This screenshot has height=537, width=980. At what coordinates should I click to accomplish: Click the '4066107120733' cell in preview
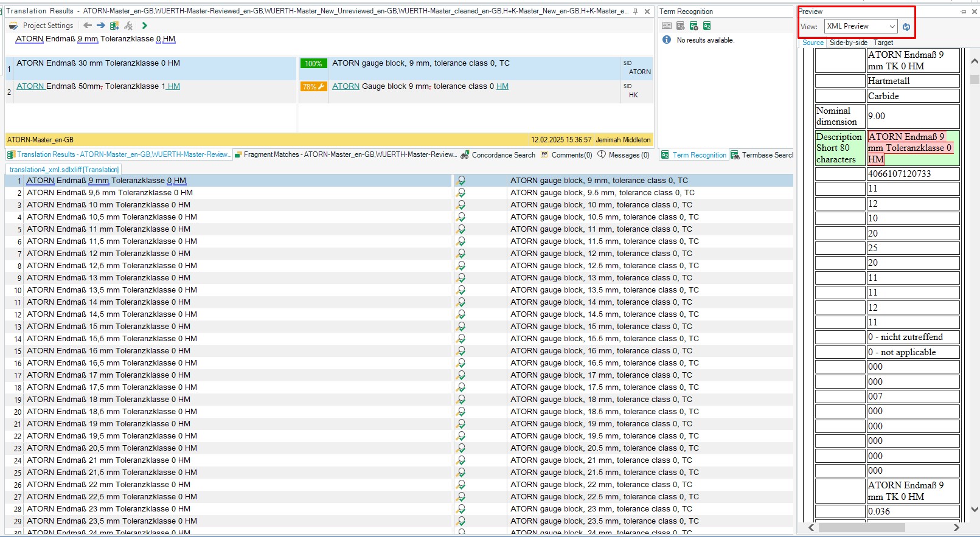point(912,174)
